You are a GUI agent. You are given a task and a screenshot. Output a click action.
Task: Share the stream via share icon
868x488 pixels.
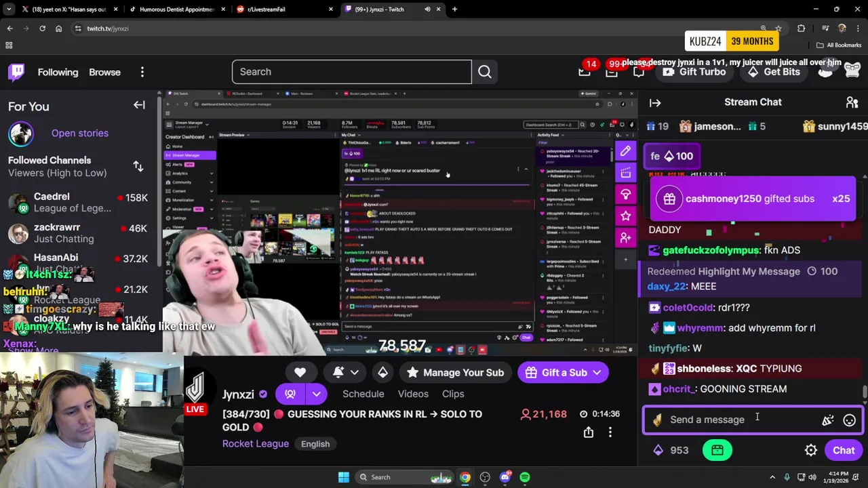point(588,432)
